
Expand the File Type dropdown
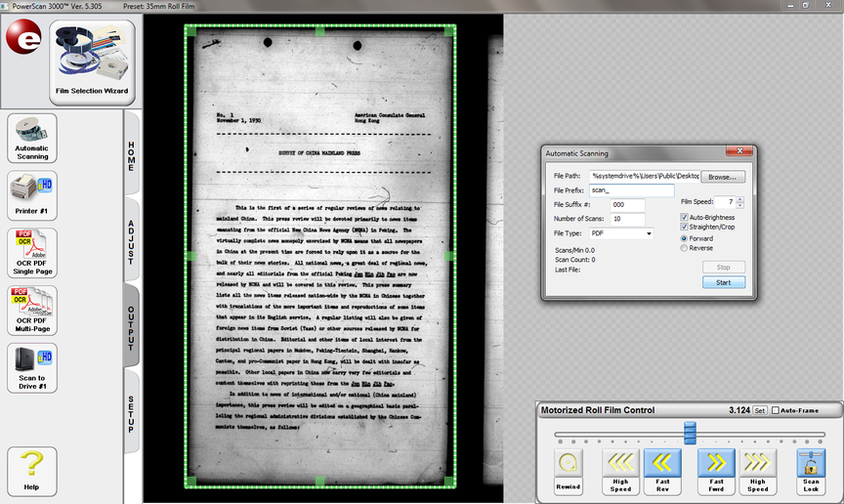(x=649, y=233)
